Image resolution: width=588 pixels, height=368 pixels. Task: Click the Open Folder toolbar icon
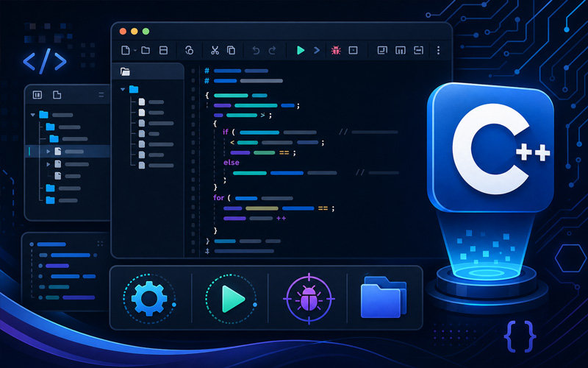(x=146, y=50)
